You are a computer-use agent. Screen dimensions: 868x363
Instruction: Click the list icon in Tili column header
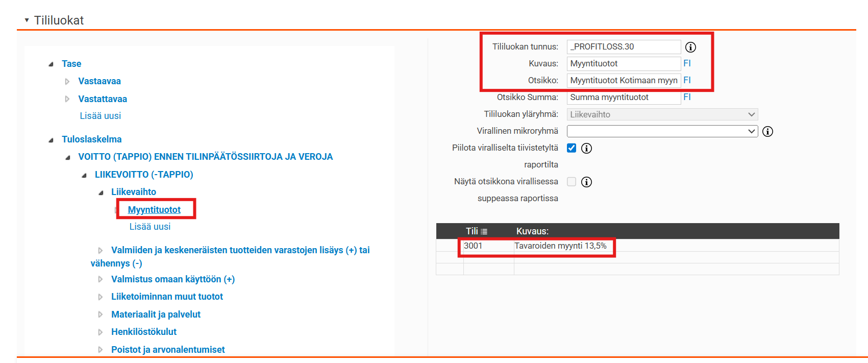pyautogui.click(x=484, y=232)
